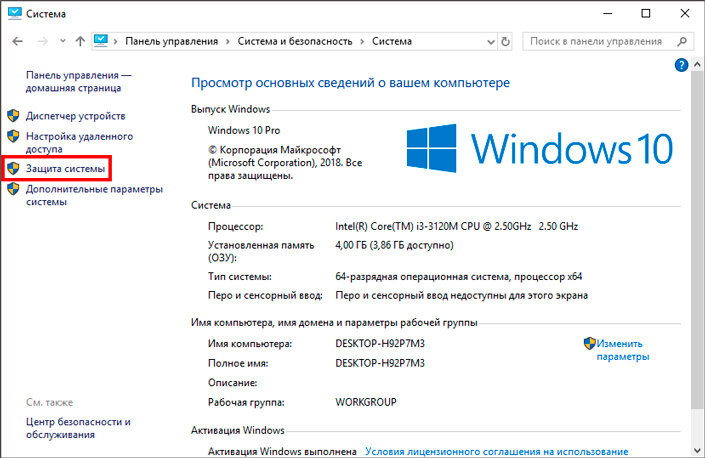Click the Forward navigation arrow

tap(42, 41)
